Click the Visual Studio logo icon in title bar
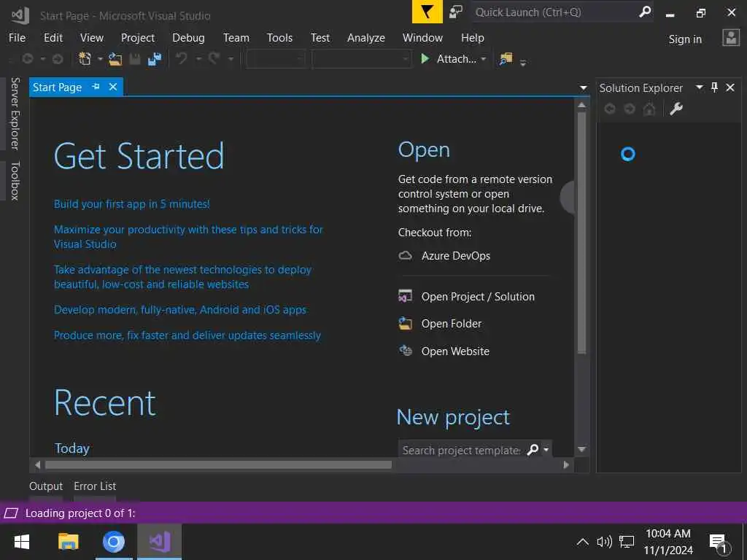This screenshot has width=747, height=560. pyautogui.click(x=20, y=15)
